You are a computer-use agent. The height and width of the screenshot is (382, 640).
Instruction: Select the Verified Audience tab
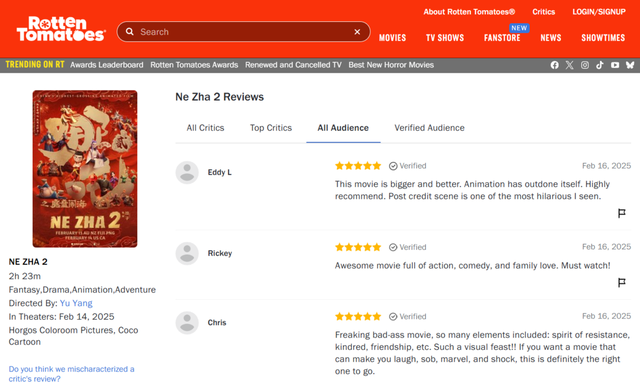click(429, 128)
